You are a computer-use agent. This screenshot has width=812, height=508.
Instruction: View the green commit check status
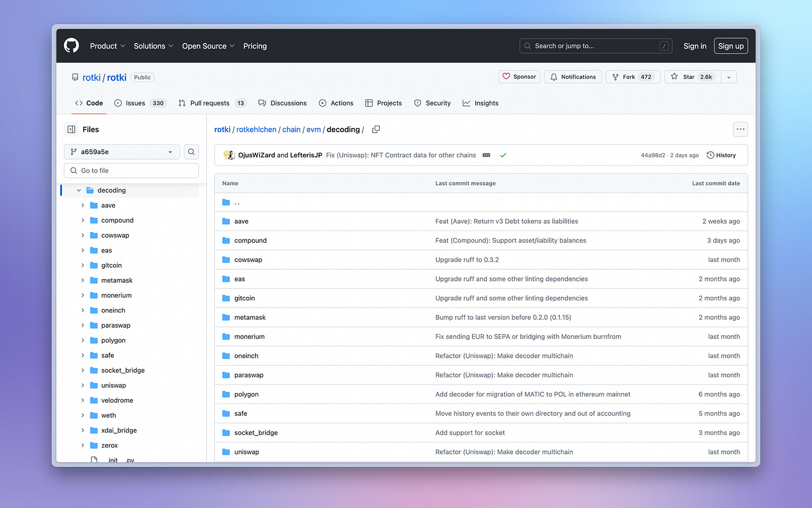(x=503, y=155)
